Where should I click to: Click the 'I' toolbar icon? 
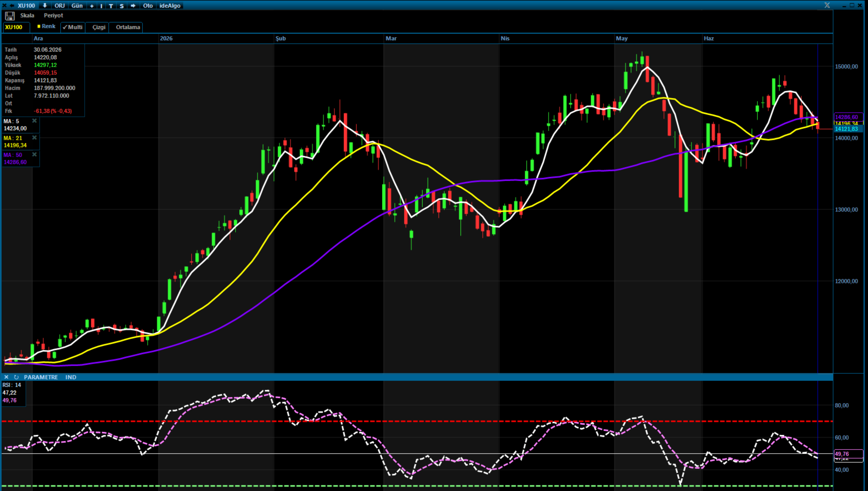101,6
